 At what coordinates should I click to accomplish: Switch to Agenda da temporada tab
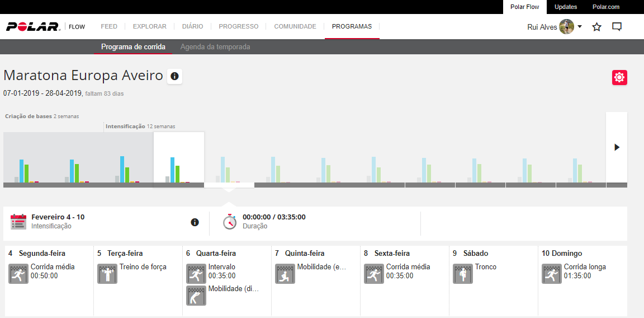click(x=215, y=47)
